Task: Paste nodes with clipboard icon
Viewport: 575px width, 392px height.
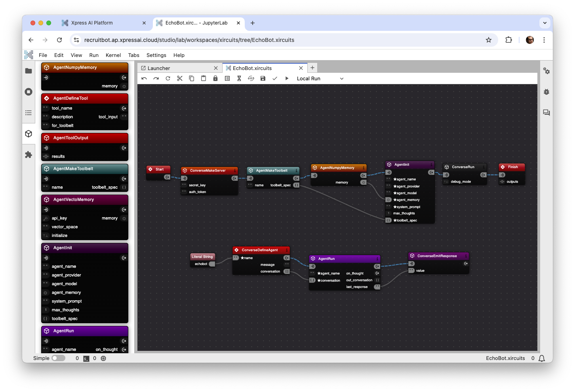Action: pos(204,78)
